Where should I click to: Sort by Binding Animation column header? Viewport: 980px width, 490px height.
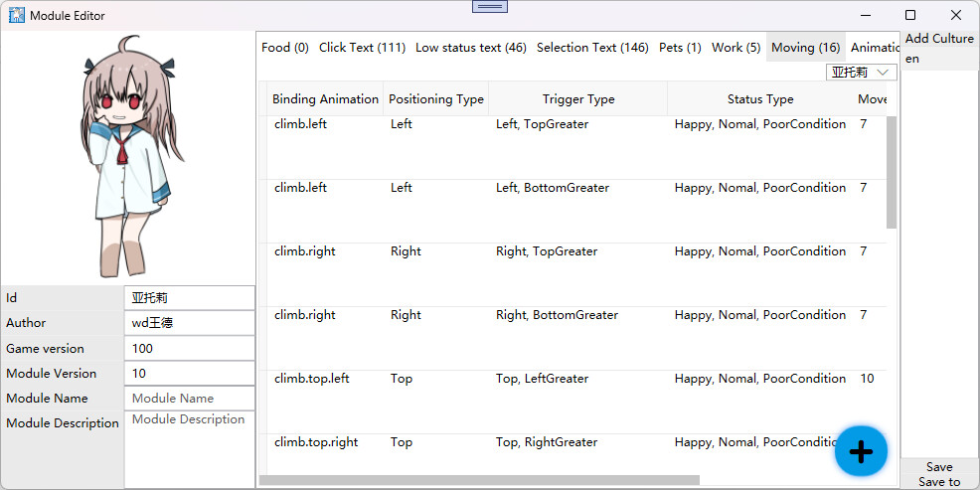[x=325, y=99]
